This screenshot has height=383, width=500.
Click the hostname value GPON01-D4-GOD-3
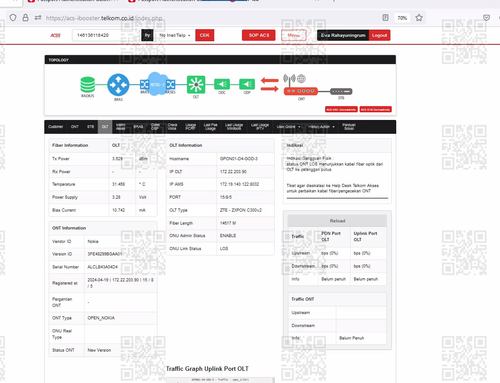point(239,159)
